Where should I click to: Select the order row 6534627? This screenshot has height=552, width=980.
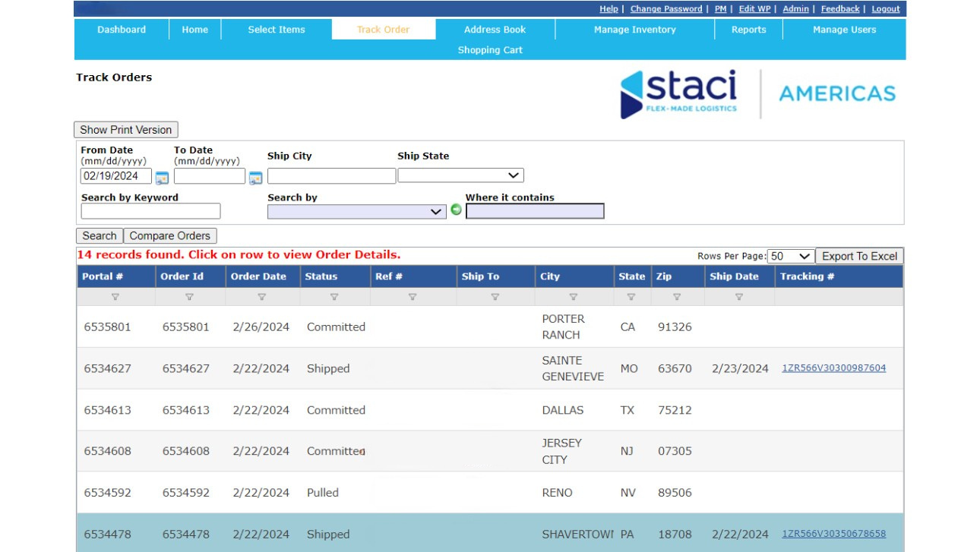(490, 368)
